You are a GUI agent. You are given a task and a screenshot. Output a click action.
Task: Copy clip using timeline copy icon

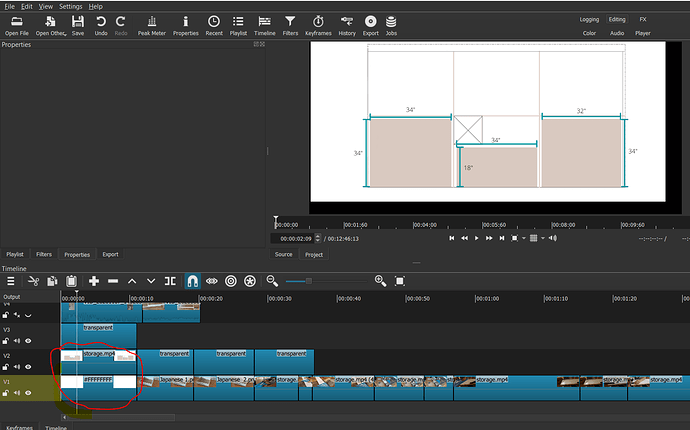(52, 281)
